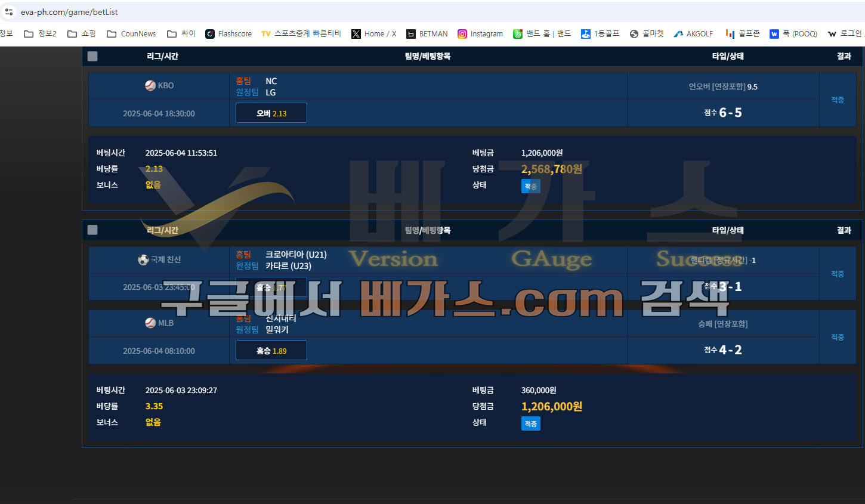Open the Instagram bookmark
Screen dimensions: 865x504
coord(480,34)
